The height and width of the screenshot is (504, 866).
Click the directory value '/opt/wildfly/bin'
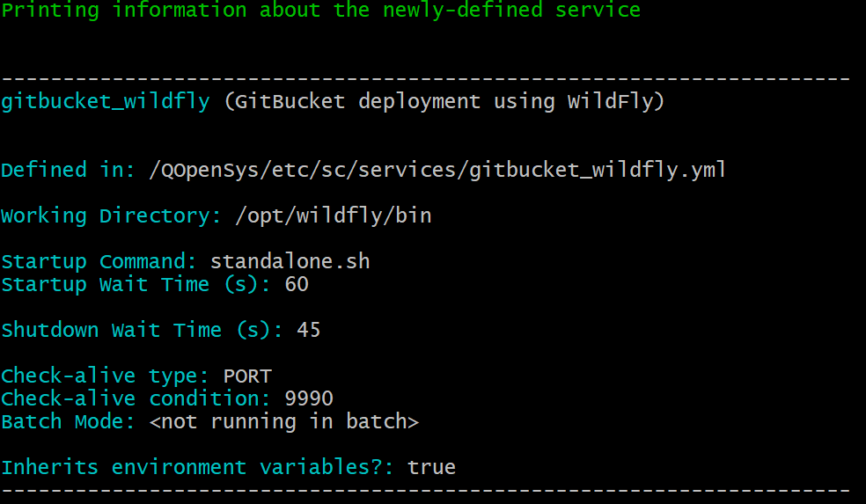click(x=334, y=215)
